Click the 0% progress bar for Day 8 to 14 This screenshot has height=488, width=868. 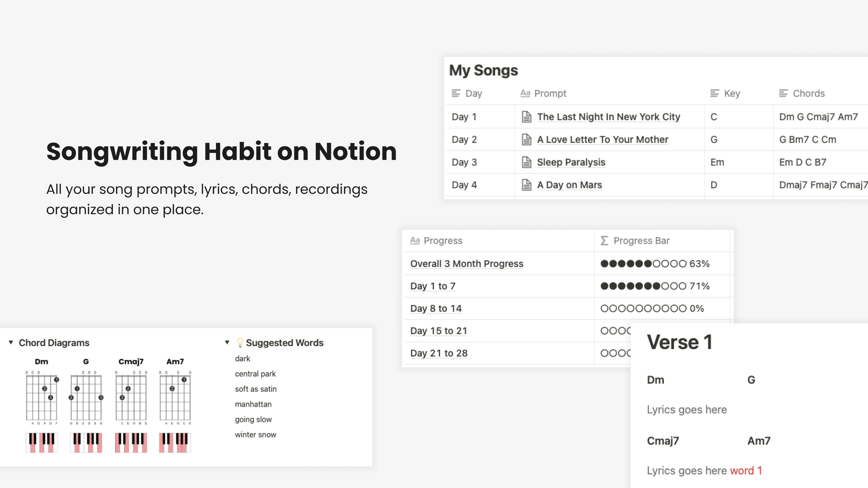(652, 308)
